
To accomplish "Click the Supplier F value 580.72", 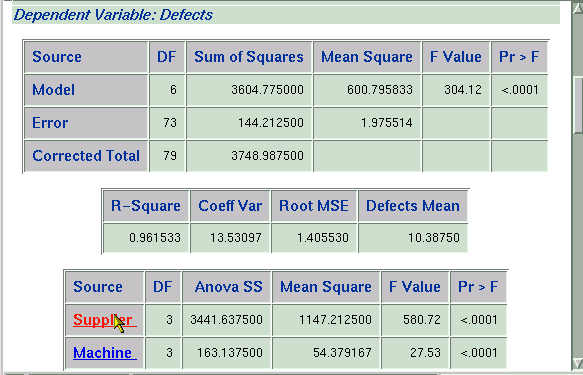I will (422, 320).
